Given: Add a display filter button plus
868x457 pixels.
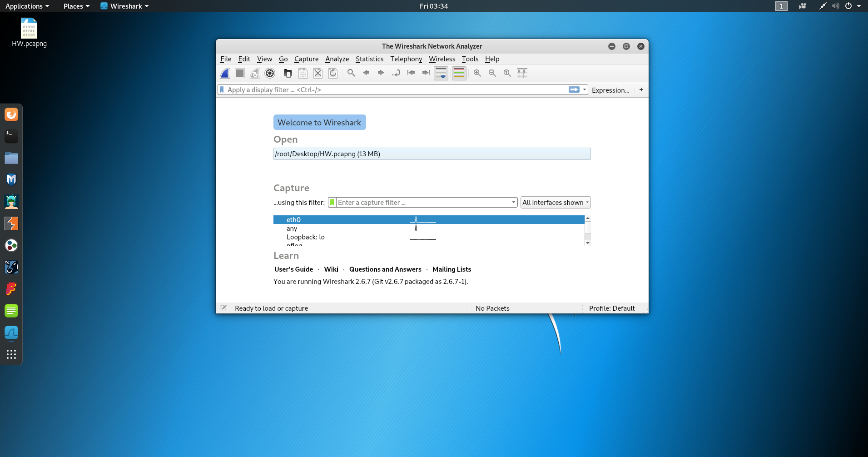Looking at the screenshot, I should tap(641, 90).
